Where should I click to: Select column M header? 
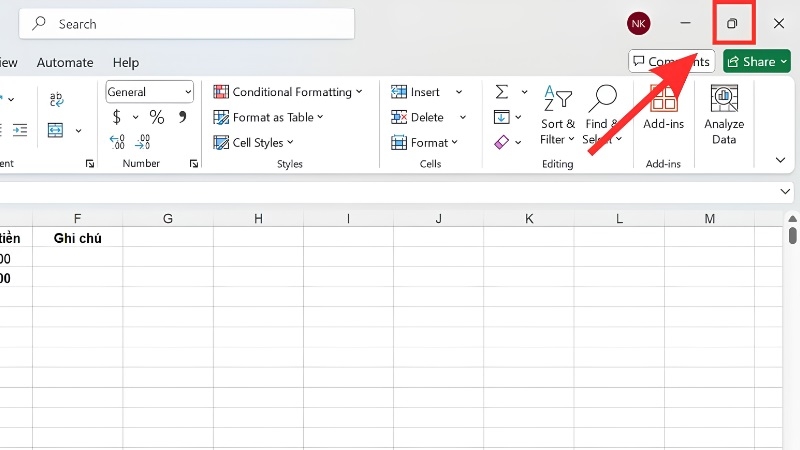click(710, 219)
